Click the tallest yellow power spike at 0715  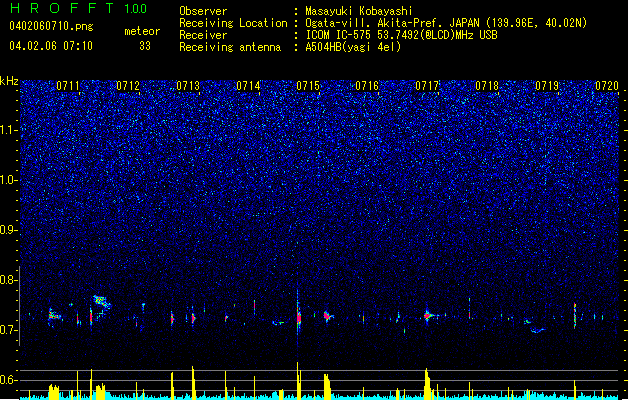[x=298, y=380]
